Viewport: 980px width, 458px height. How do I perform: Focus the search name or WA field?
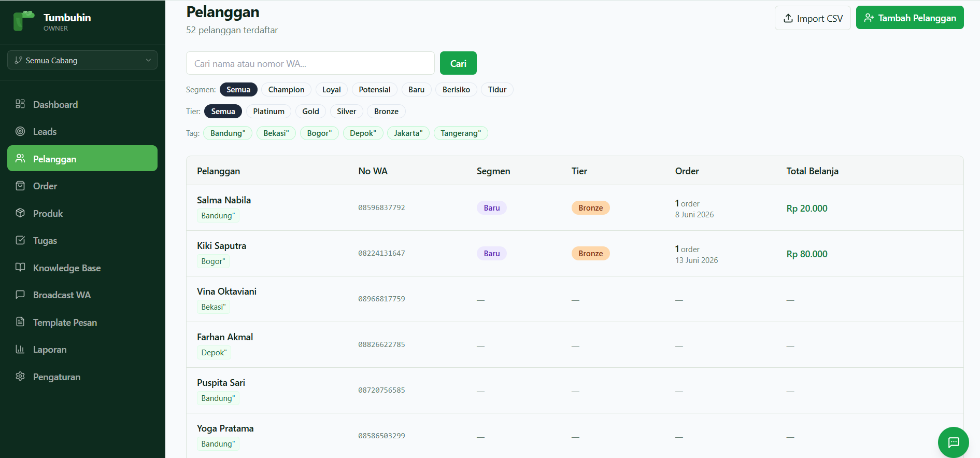310,63
